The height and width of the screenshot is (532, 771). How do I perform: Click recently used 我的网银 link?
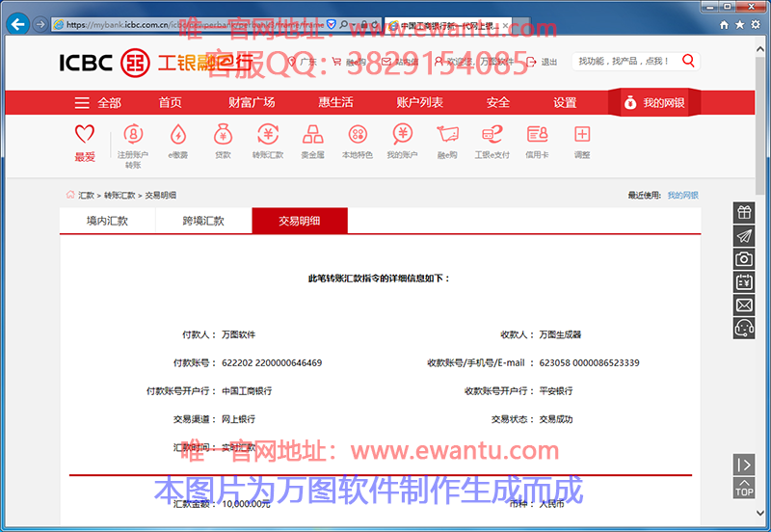tap(683, 196)
